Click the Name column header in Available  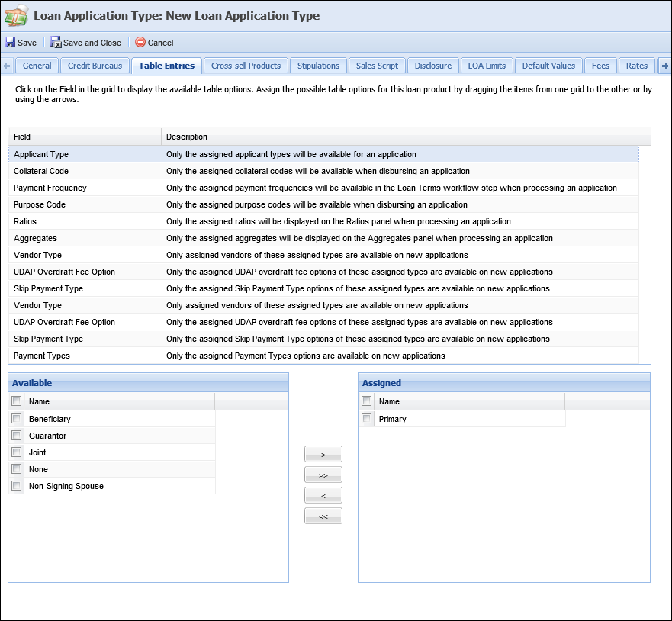point(120,401)
